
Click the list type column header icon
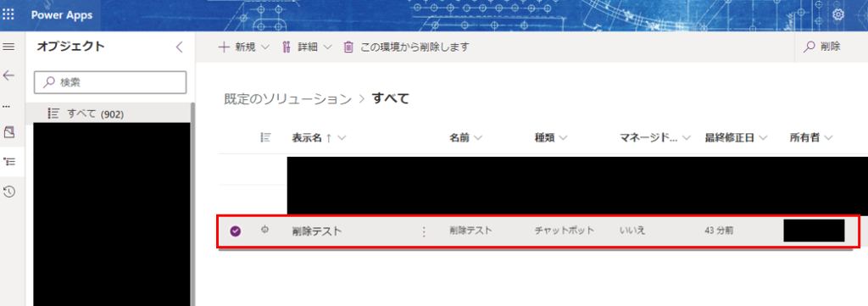[x=265, y=138]
